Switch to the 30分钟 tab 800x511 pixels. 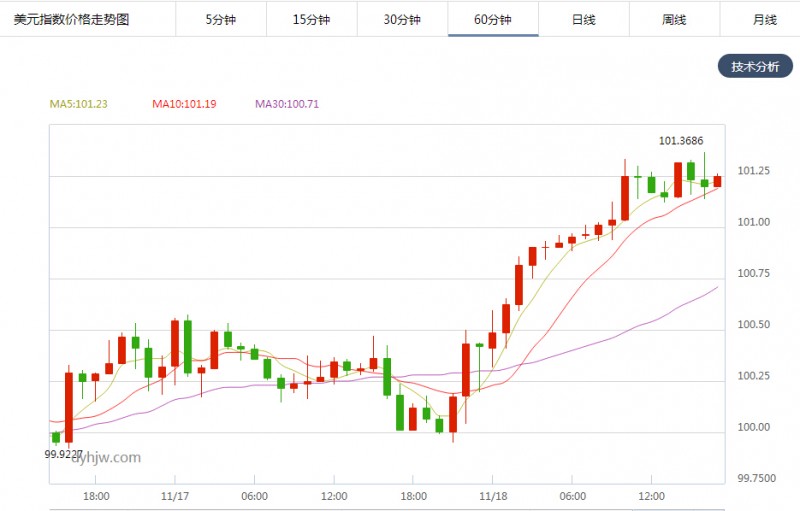pos(402,19)
